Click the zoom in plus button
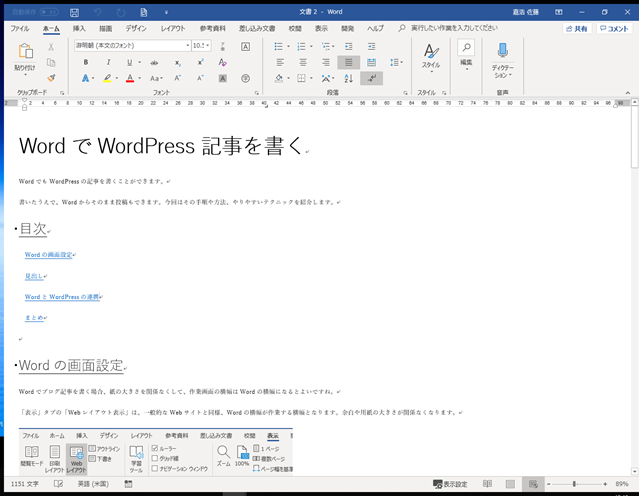Screen dimensions: 639x496 tap(605, 484)
